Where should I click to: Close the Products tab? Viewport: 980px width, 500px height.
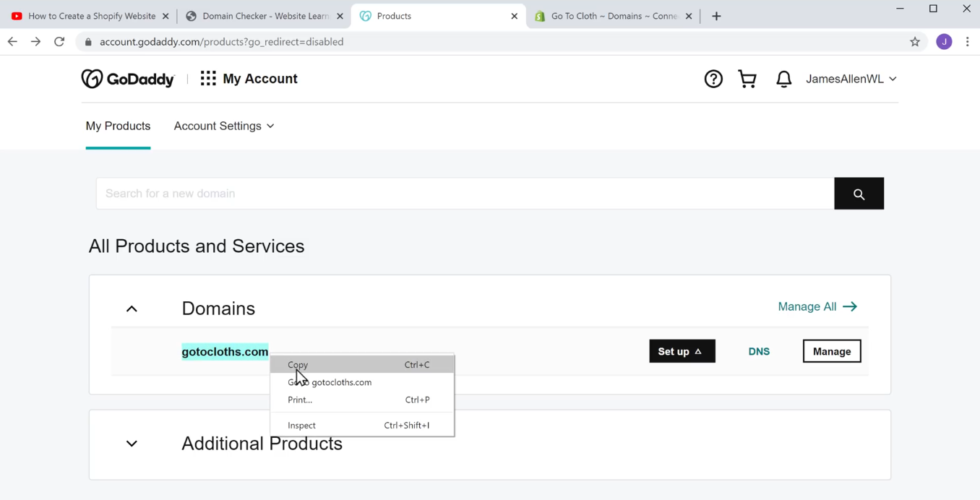[x=514, y=16]
